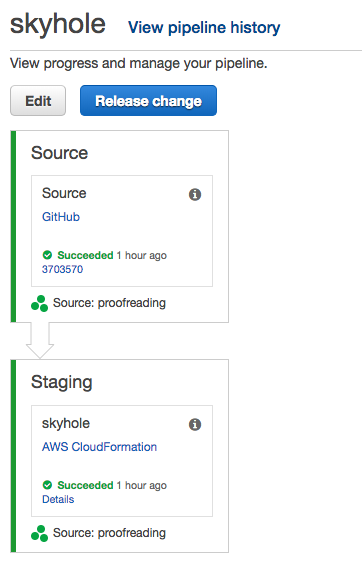Click the Edit button
Viewport: 362px width, 581px height.
click(38, 101)
